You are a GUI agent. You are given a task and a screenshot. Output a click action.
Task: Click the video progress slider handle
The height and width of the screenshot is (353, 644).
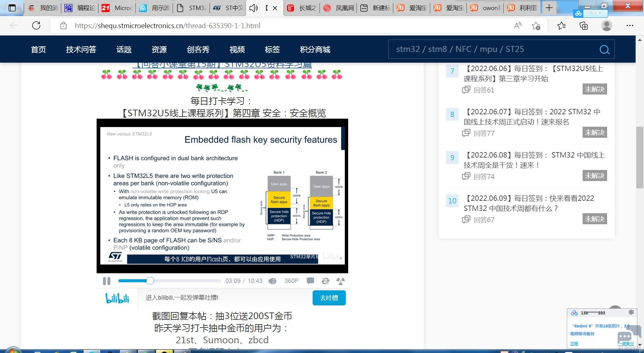click(150, 281)
